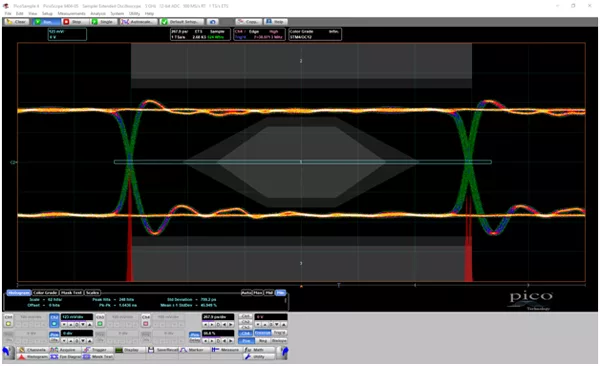Select Ch4 as trigger source
The height and width of the screenshot is (366, 600).
(x=245, y=333)
